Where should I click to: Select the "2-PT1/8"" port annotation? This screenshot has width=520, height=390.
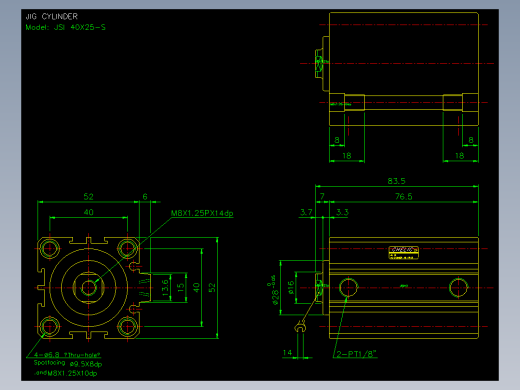coord(357,354)
